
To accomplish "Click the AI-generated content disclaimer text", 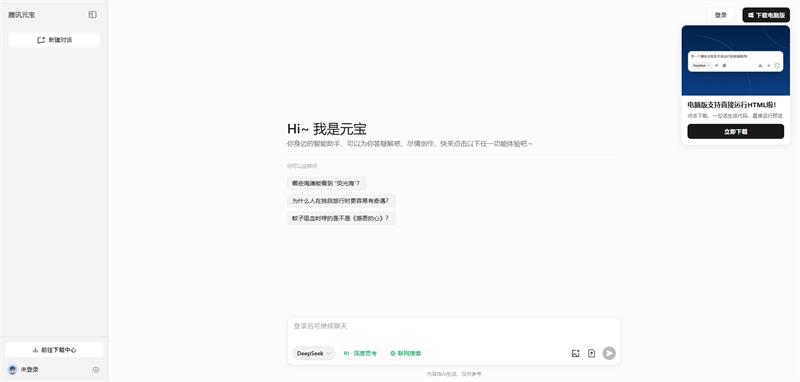I will click(x=454, y=374).
